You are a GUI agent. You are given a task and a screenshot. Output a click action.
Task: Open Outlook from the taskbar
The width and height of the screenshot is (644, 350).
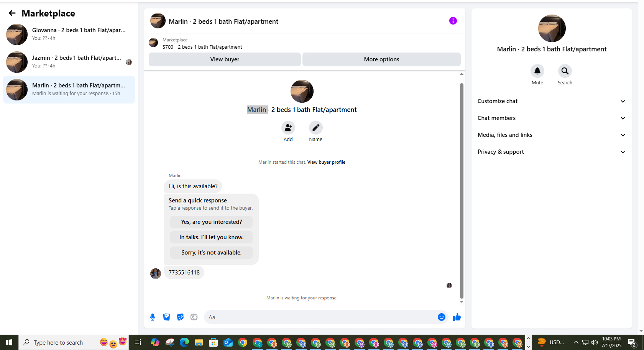(x=228, y=342)
